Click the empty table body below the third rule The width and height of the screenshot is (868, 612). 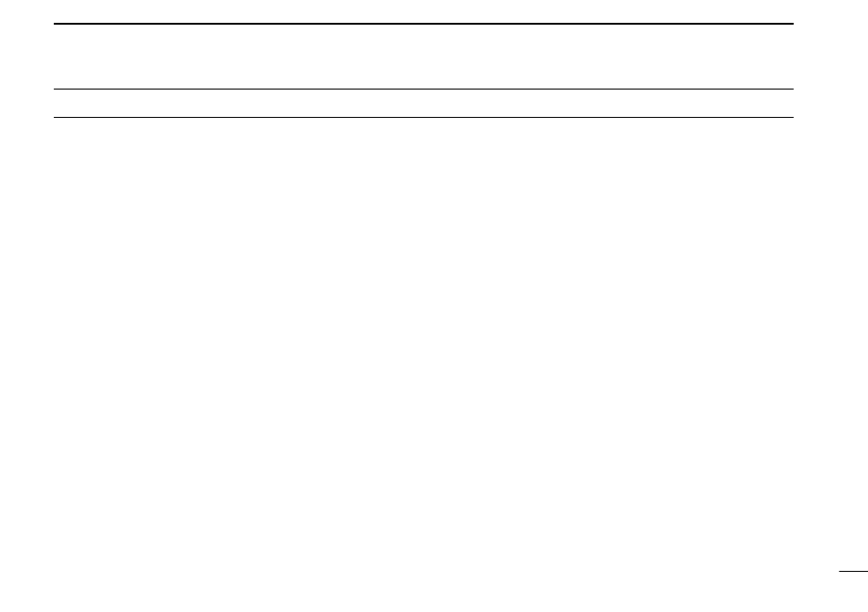click(x=423, y=343)
